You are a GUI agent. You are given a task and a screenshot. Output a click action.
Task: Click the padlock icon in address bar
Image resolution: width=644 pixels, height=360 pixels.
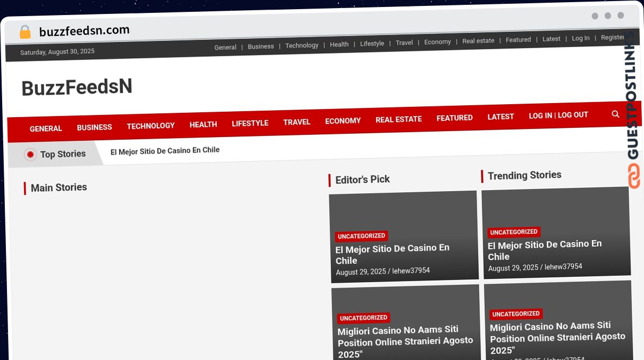point(25,32)
